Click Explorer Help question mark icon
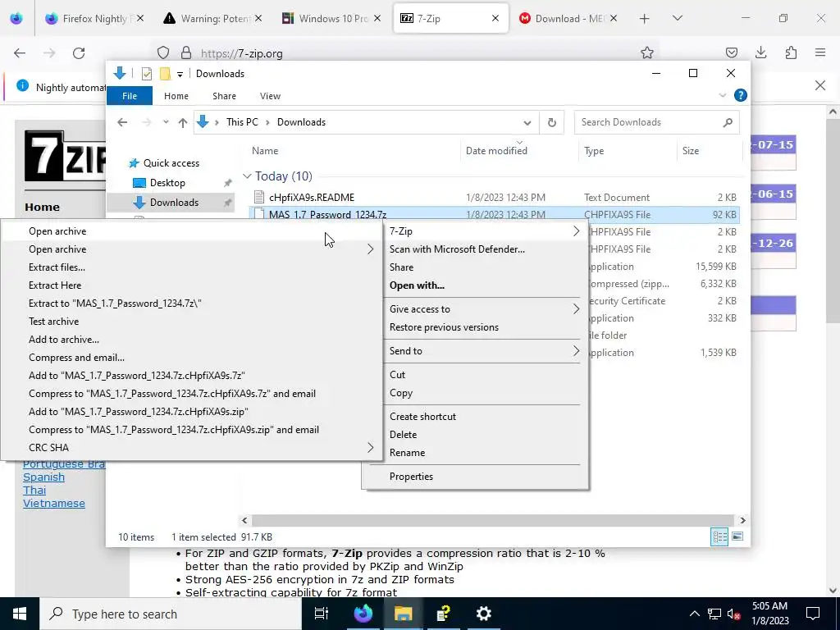 [741, 95]
